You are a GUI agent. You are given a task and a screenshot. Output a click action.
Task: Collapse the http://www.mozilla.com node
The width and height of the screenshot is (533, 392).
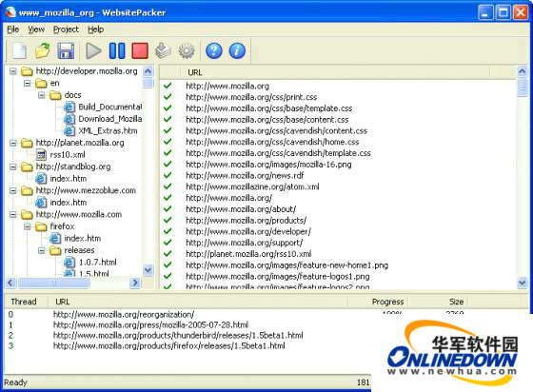[13, 215]
